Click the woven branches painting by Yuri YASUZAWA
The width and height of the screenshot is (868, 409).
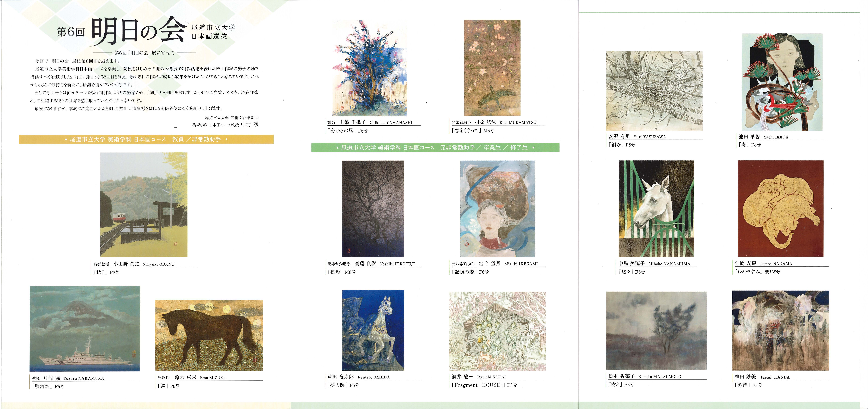pyautogui.click(x=654, y=91)
